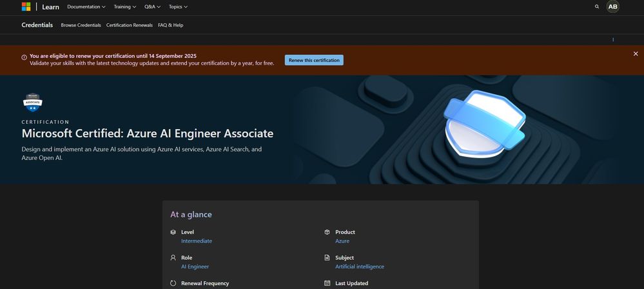The width and height of the screenshot is (644, 289).
Task: Click the certification title heading
Action: pyautogui.click(x=148, y=134)
